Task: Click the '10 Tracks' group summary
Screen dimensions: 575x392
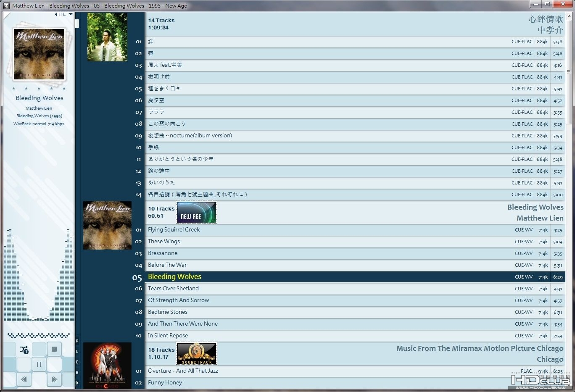Action: [161, 208]
